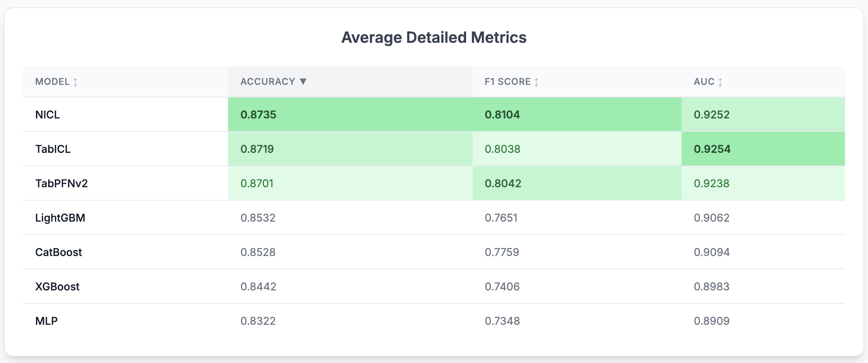Select the NICL model name
Viewport: 868px width, 363px height.
[47, 115]
